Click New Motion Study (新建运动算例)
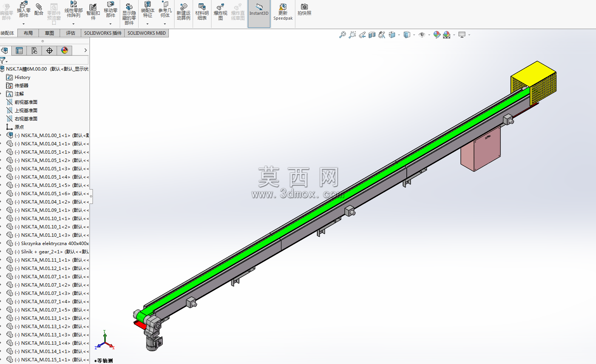Screen dimensions: 596x364 tap(184, 12)
